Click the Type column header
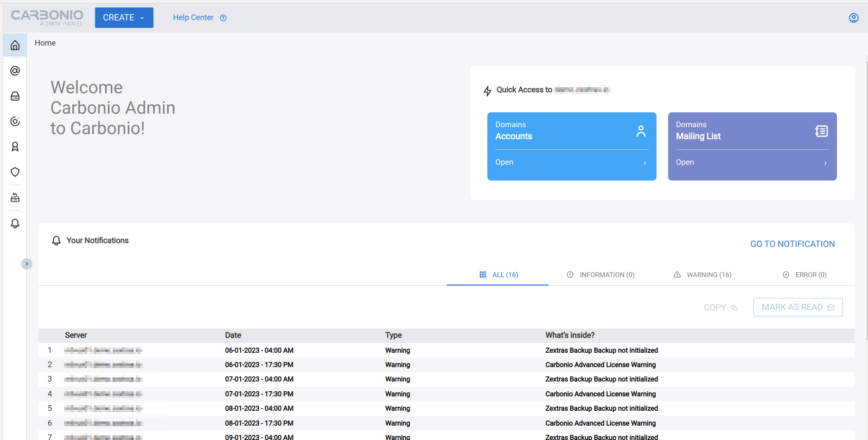Viewport: 868px width, 440px height. 394,335
